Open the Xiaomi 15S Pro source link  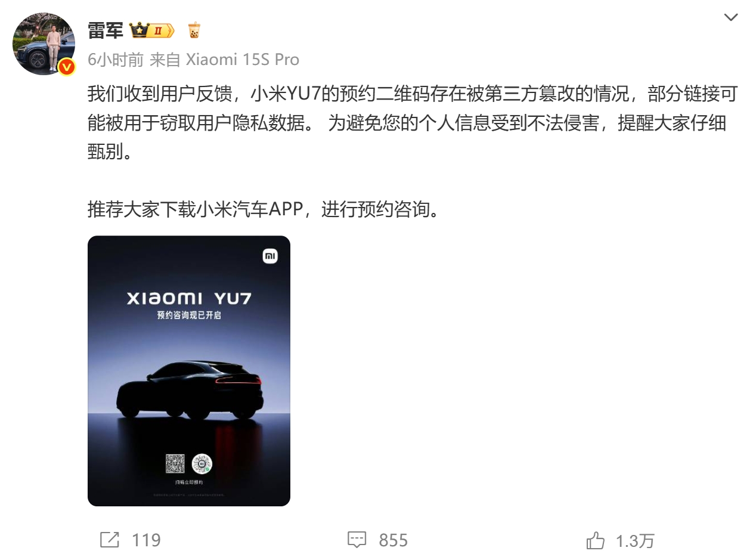[x=243, y=60]
